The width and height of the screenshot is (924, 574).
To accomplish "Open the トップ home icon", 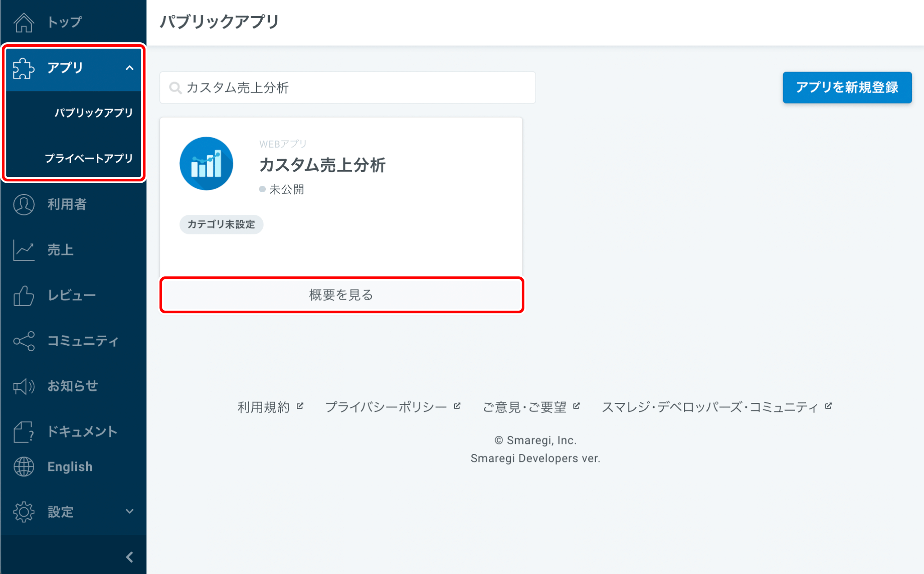I will pyautogui.click(x=24, y=21).
